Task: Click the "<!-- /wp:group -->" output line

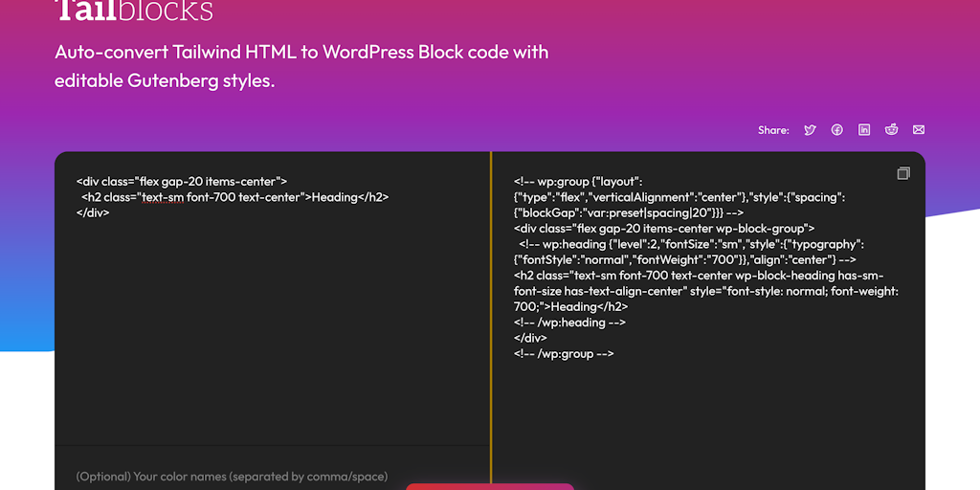Action: click(564, 354)
